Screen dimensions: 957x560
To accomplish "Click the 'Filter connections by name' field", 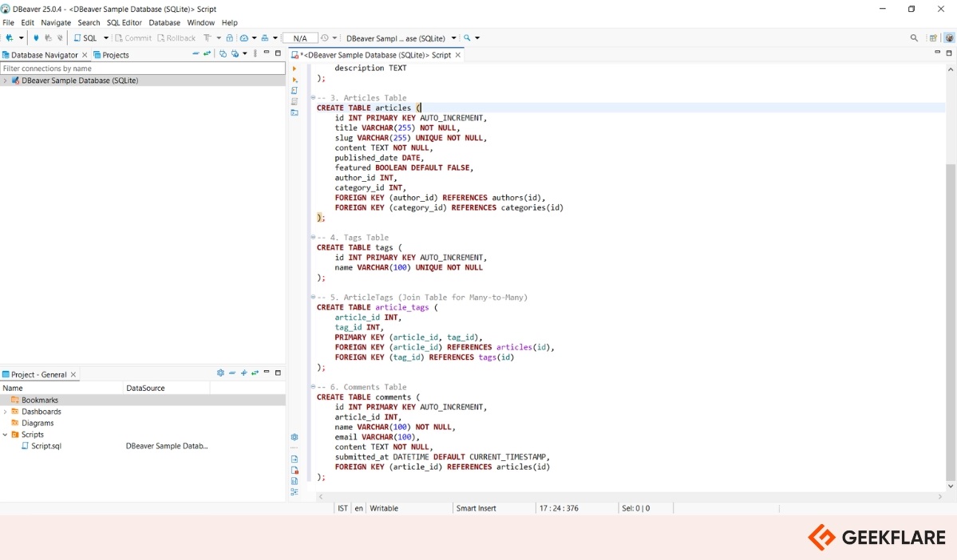I will [143, 69].
